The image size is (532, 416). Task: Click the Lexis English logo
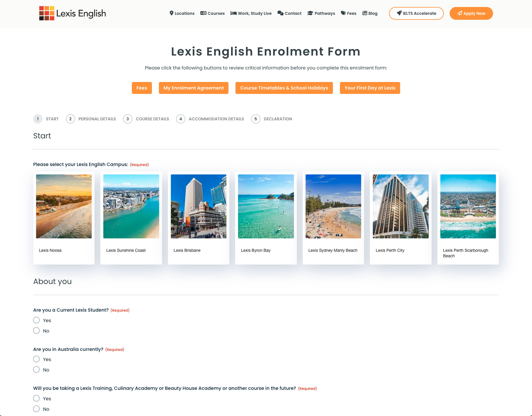[72, 13]
